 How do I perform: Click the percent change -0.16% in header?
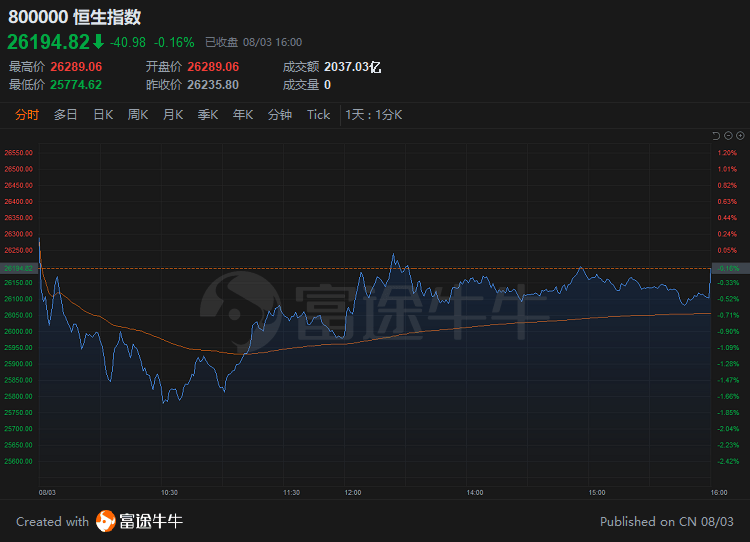click(x=174, y=43)
